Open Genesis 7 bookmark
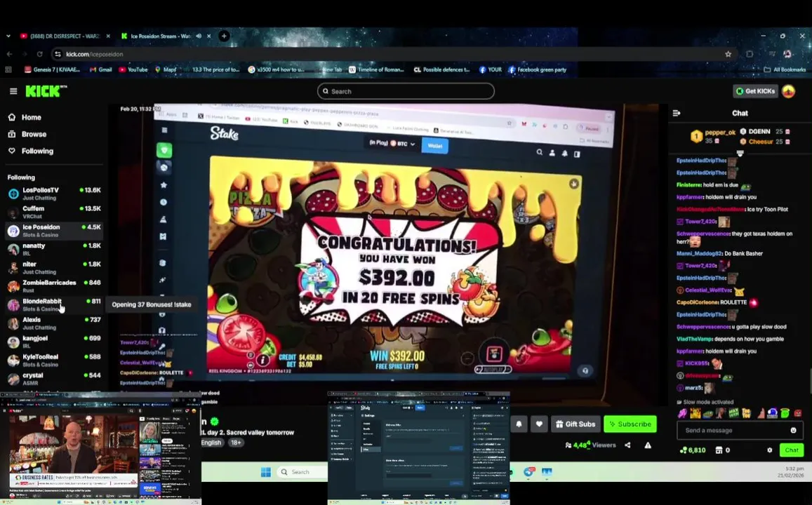 point(52,69)
